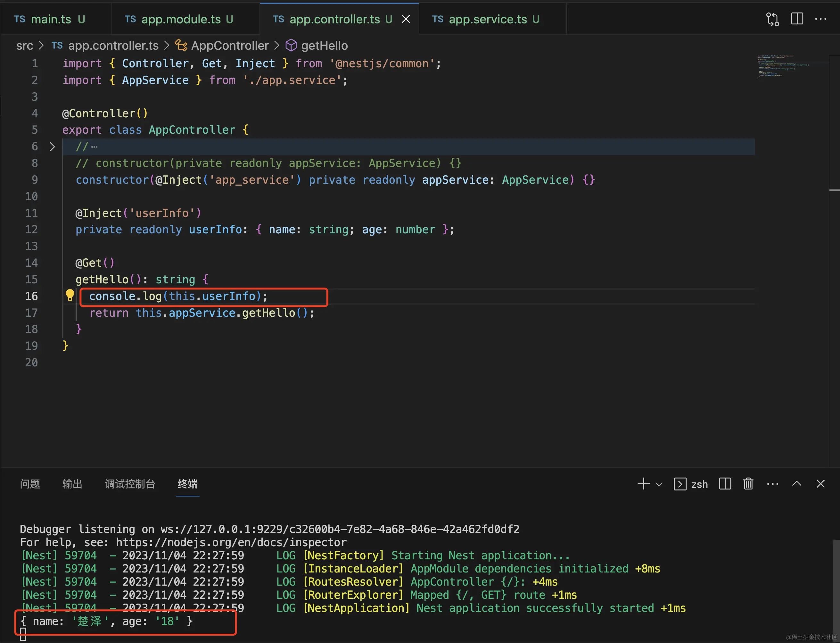Kill terminal with trash icon
The height and width of the screenshot is (643, 840).
[x=748, y=484]
